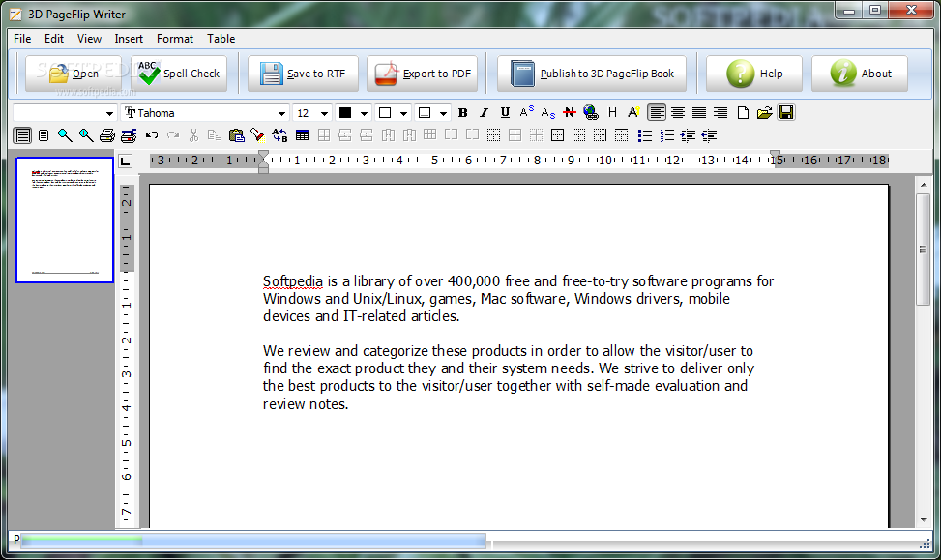Screen dimensions: 941x560
Task: Click the print icon
Action: [107, 135]
